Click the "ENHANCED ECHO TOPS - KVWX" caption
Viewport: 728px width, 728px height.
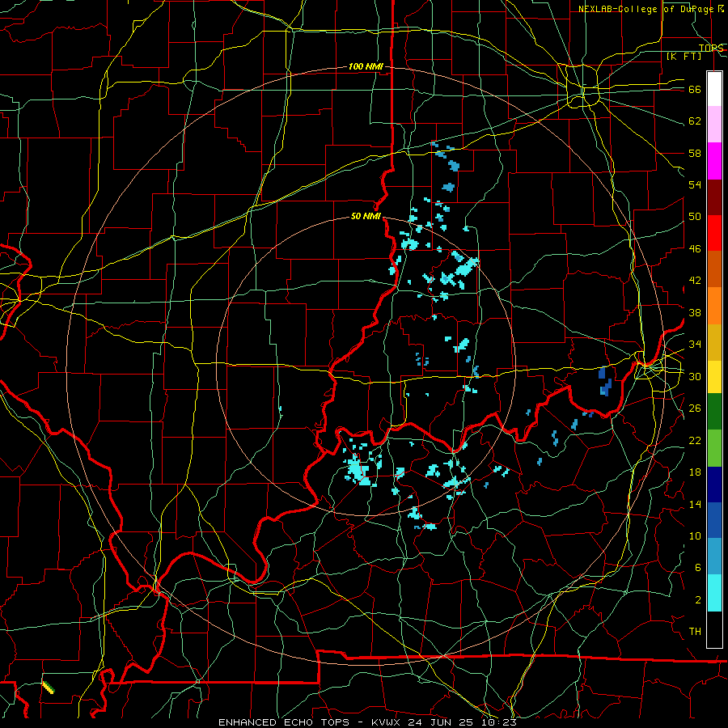307,722
